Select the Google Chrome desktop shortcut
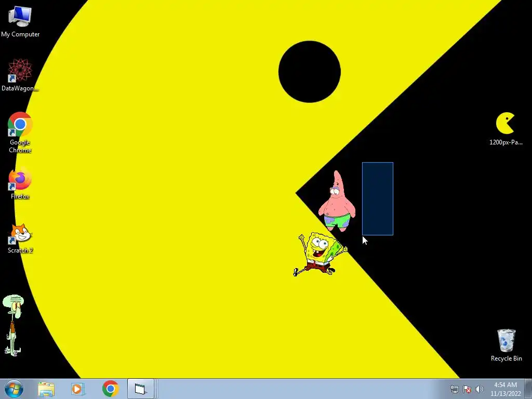The width and height of the screenshot is (532, 399). 20,132
